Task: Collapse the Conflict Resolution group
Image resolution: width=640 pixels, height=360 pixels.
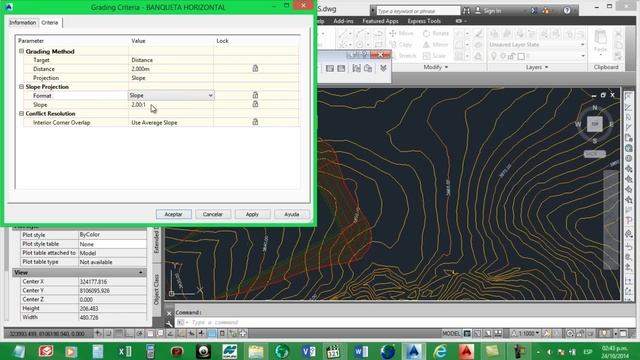Action: point(21,113)
